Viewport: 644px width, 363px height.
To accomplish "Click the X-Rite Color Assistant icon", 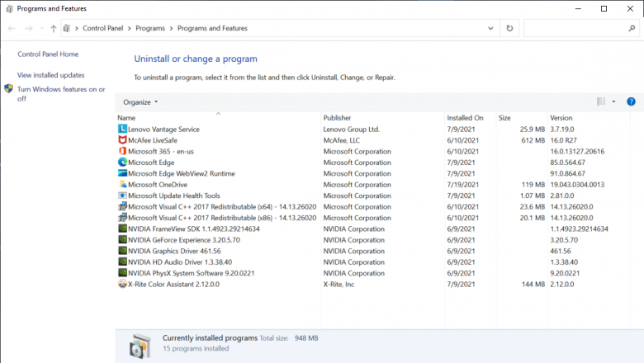I will [x=122, y=285].
